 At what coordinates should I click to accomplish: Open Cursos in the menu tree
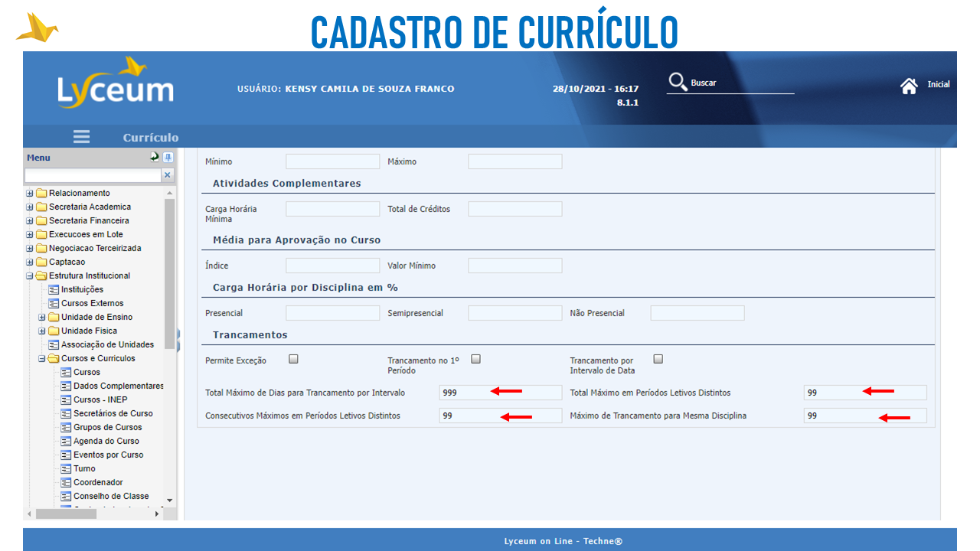[x=87, y=372]
